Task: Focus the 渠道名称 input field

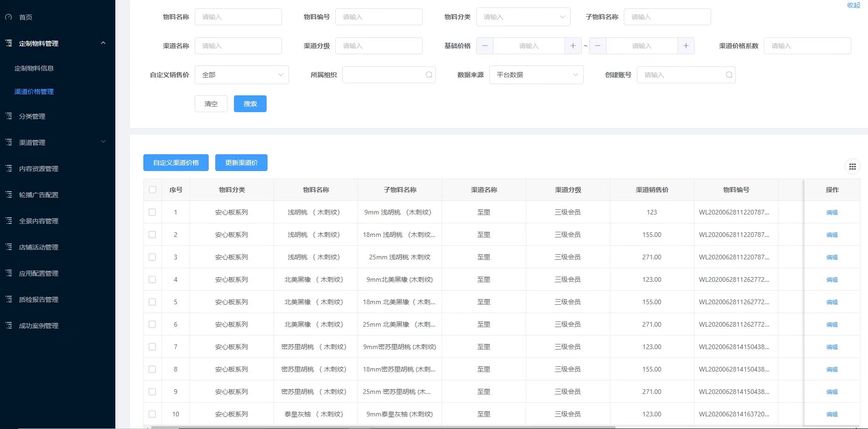Action: pyautogui.click(x=238, y=46)
